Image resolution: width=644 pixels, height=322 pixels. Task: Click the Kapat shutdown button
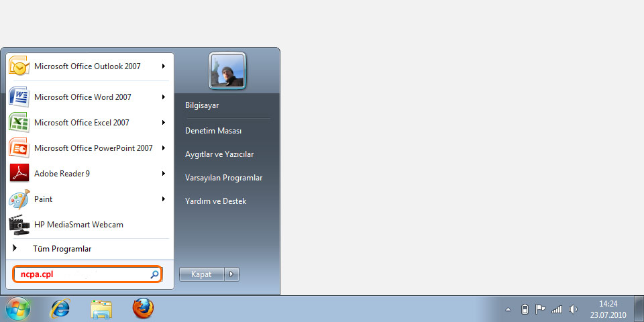click(x=202, y=274)
